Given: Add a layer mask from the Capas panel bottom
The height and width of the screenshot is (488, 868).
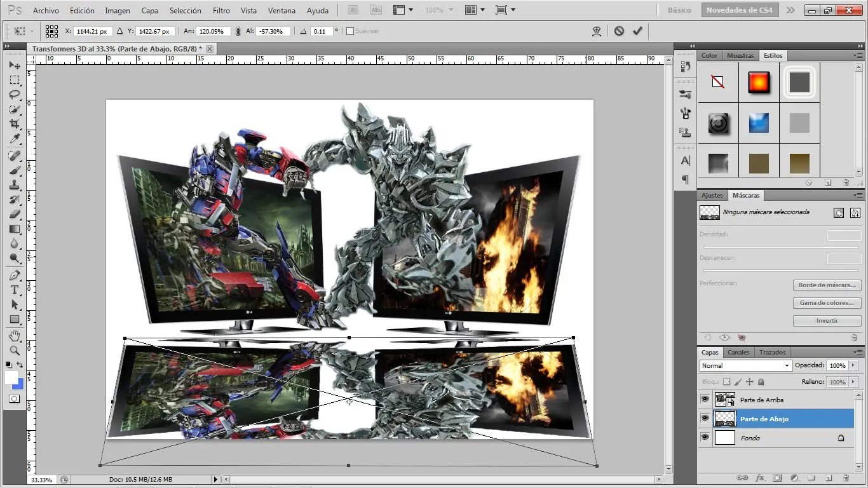Looking at the screenshot, I should [x=777, y=478].
